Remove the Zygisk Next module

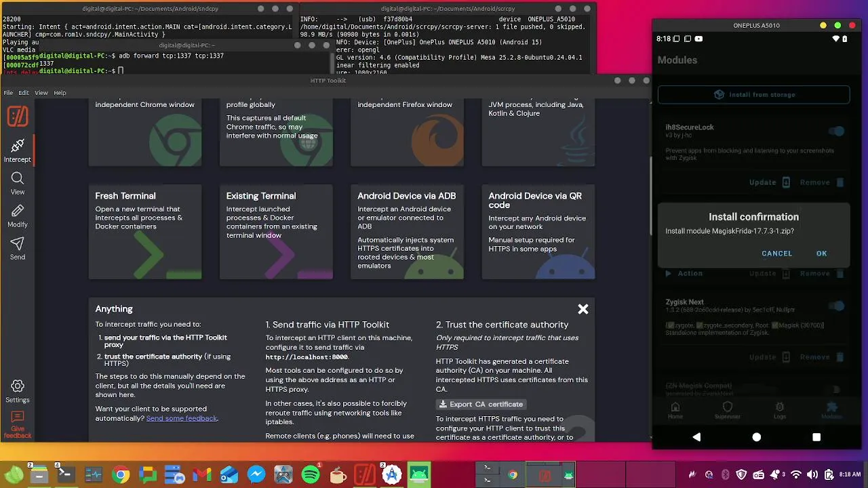pos(822,357)
